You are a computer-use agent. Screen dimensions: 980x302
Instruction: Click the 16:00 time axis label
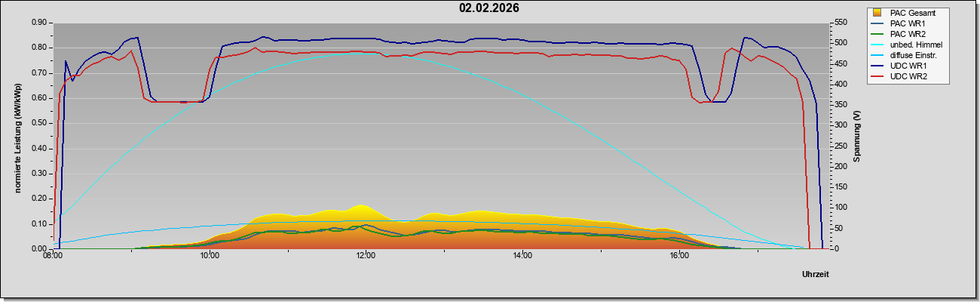click(x=678, y=256)
